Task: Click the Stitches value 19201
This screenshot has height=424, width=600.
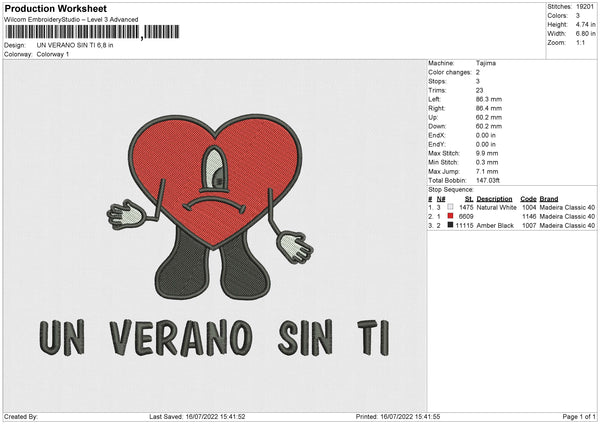Action: (x=585, y=7)
